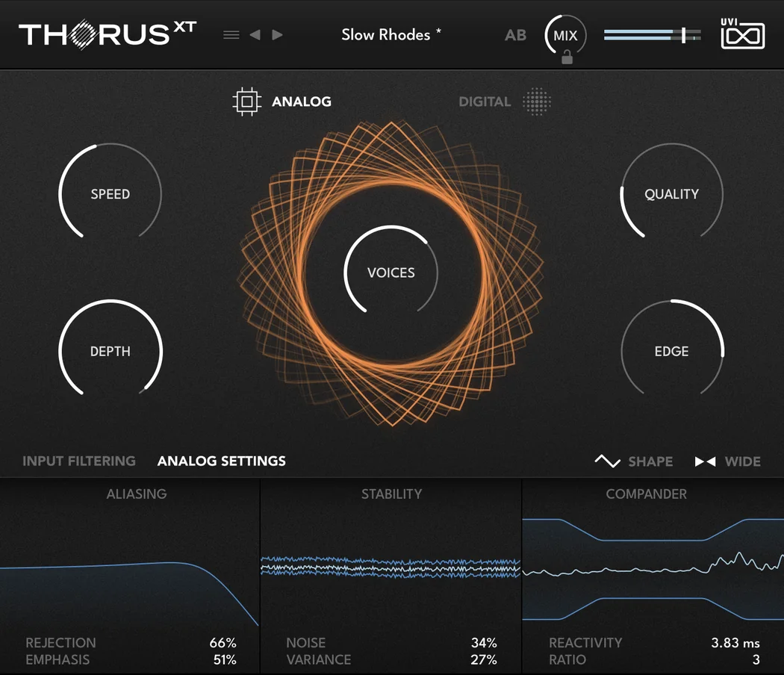Click the Shape waveform icon

tap(608, 461)
